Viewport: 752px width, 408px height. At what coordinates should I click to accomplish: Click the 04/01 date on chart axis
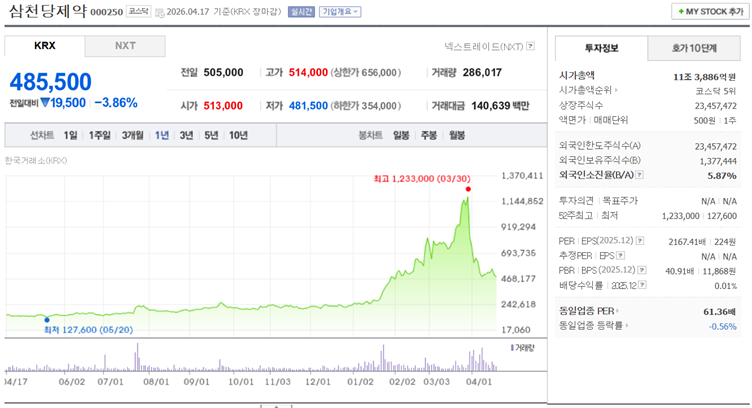[x=479, y=382]
